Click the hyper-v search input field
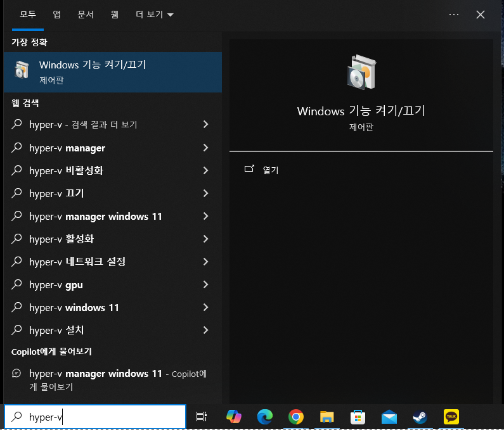This screenshot has height=432, width=504. (x=95, y=417)
